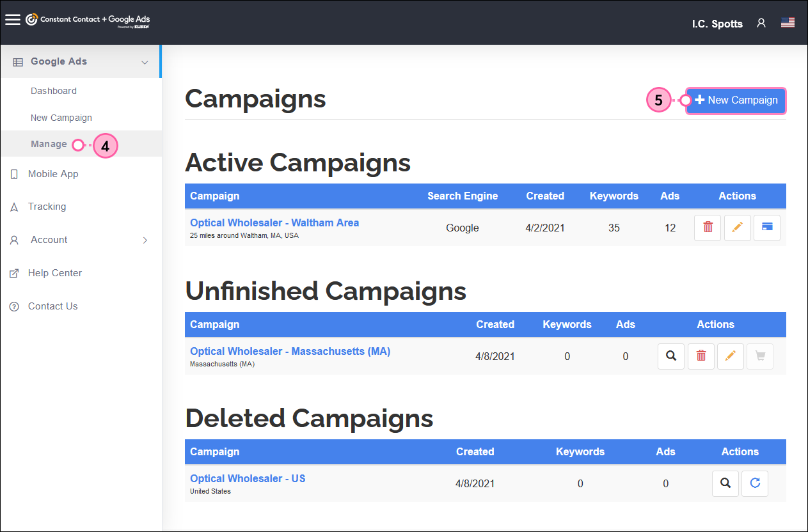Click the 4/2/2021 created date
The image size is (808, 532).
[545, 228]
